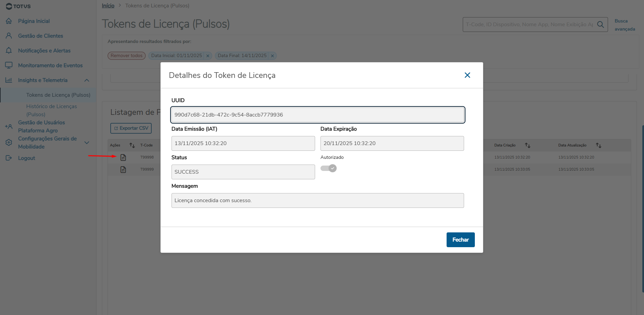The image size is (644, 315).
Task: Toggle the Autorizado switch
Action: tap(329, 168)
